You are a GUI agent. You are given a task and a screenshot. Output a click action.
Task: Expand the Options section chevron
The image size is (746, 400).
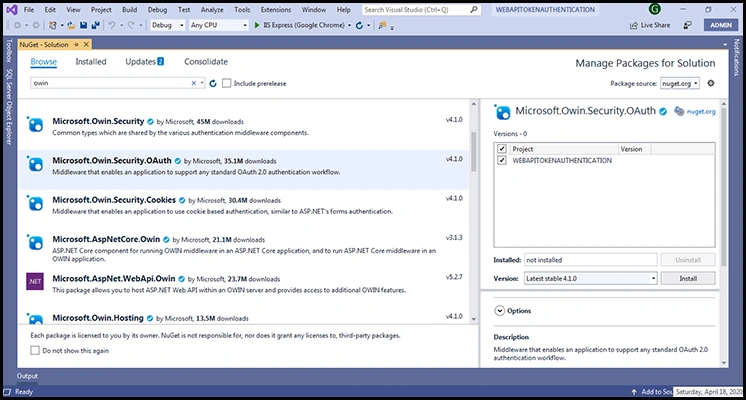(x=499, y=311)
